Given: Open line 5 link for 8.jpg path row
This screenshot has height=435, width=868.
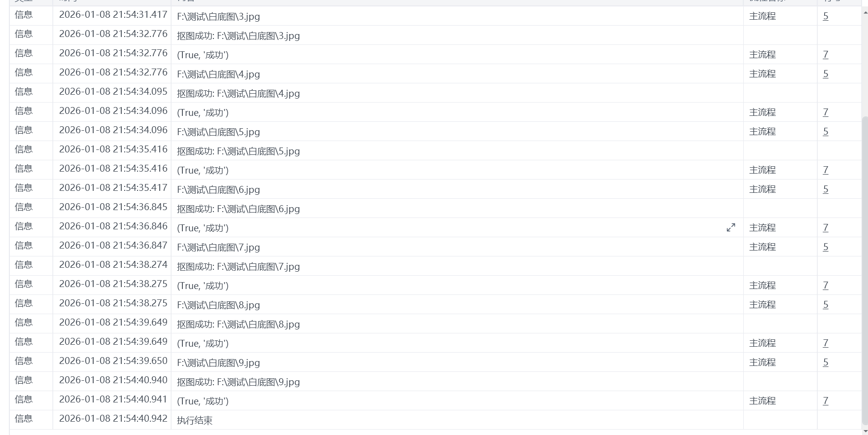Looking at the screenshot, I should point(826,305).
